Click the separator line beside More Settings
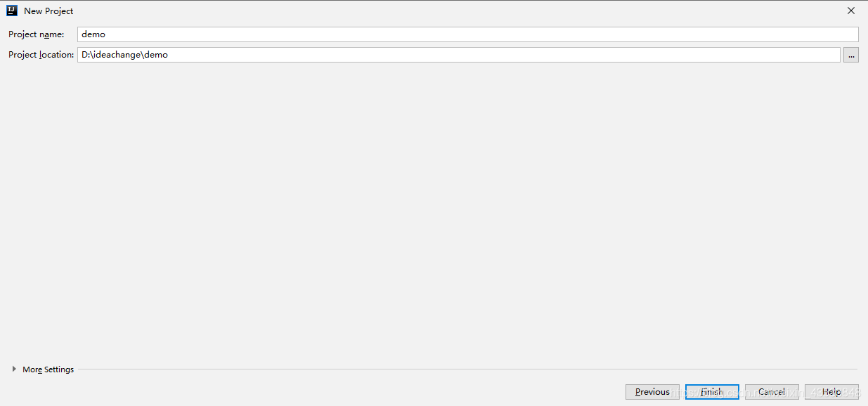The height and width of the screenshot is (406, 868). (467, 369)
